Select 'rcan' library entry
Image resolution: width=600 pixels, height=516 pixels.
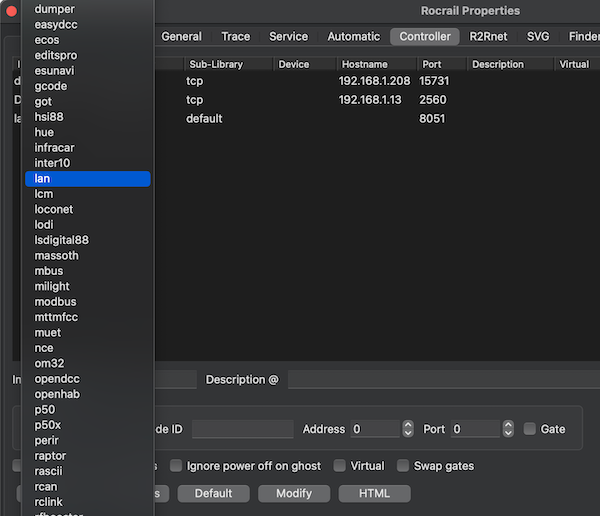coord(88,487)
